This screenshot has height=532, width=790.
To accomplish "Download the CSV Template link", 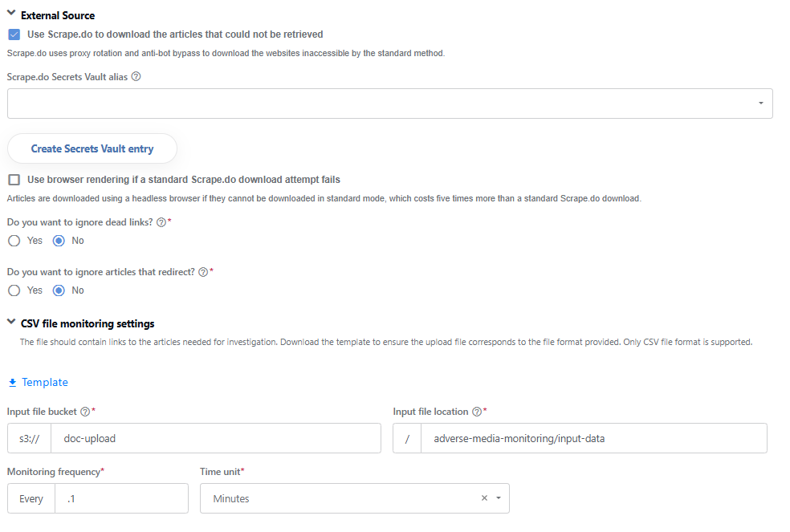I will 44,383.
